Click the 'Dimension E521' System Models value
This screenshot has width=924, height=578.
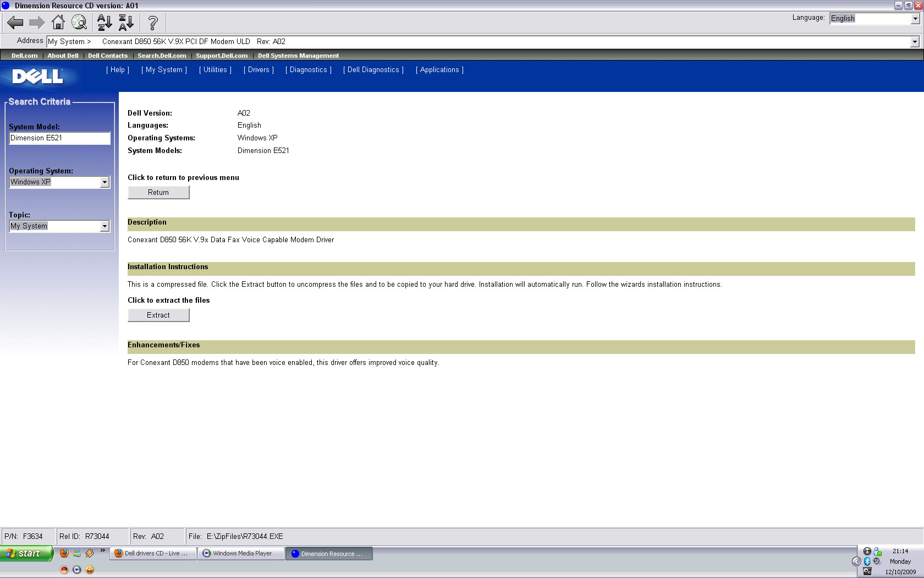point(263,151)
